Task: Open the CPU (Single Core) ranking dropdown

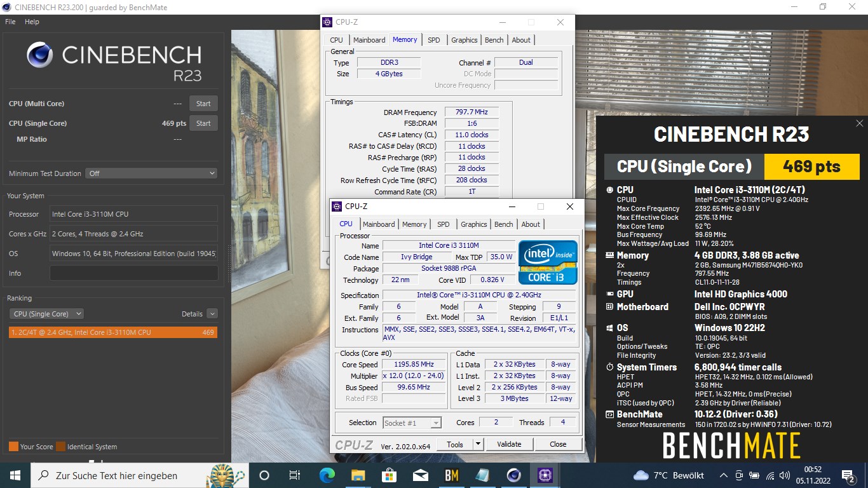Action: click(x=46, y=314)
